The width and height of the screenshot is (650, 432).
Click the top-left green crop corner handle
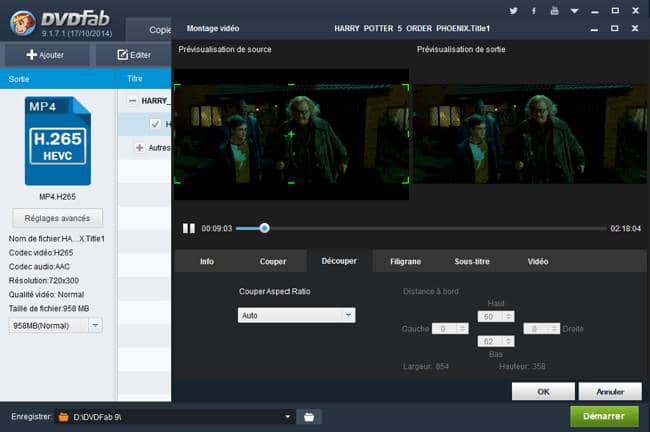177,87
